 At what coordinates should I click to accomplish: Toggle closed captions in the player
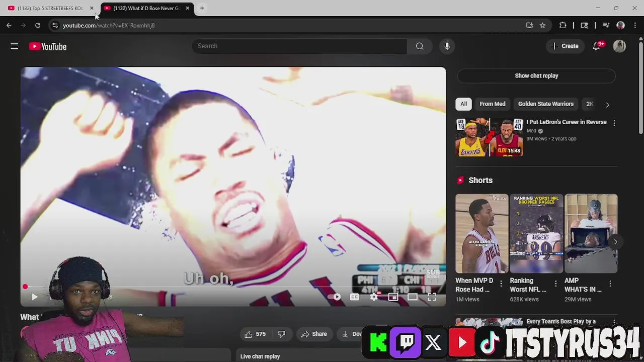pyautogui.click(x=355, y=297)
